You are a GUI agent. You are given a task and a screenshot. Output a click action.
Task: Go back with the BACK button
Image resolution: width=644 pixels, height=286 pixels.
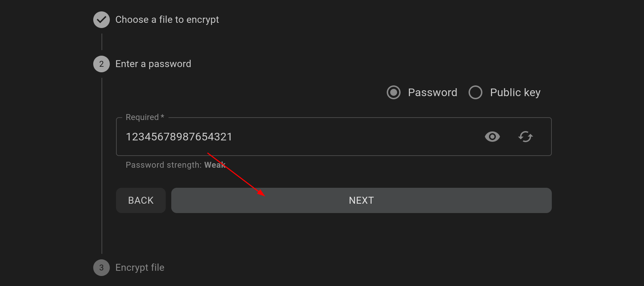point(141,200)
